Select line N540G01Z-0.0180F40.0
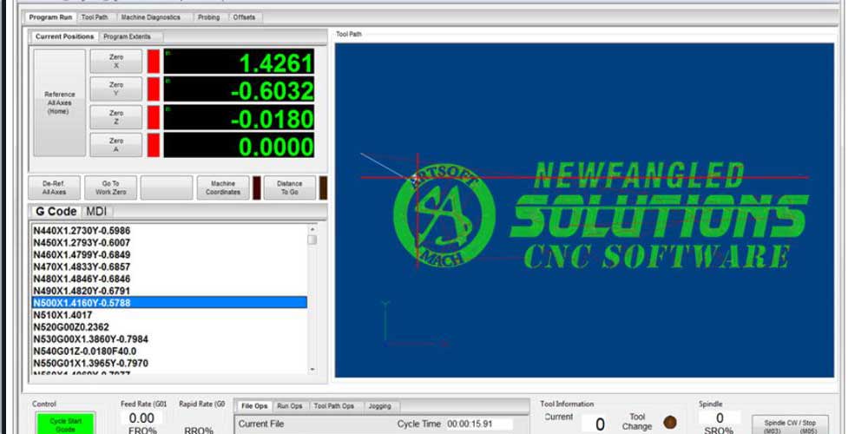868x434 pixels. tap(169, 351)
